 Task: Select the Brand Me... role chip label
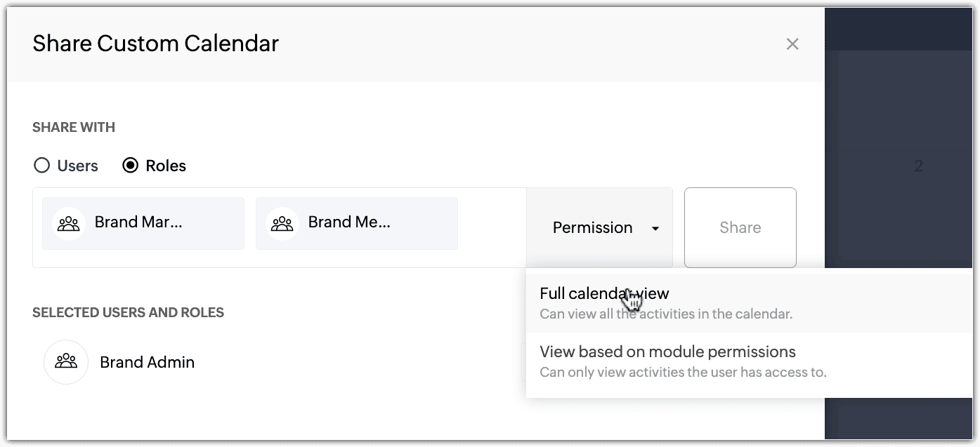pos(349,222)
